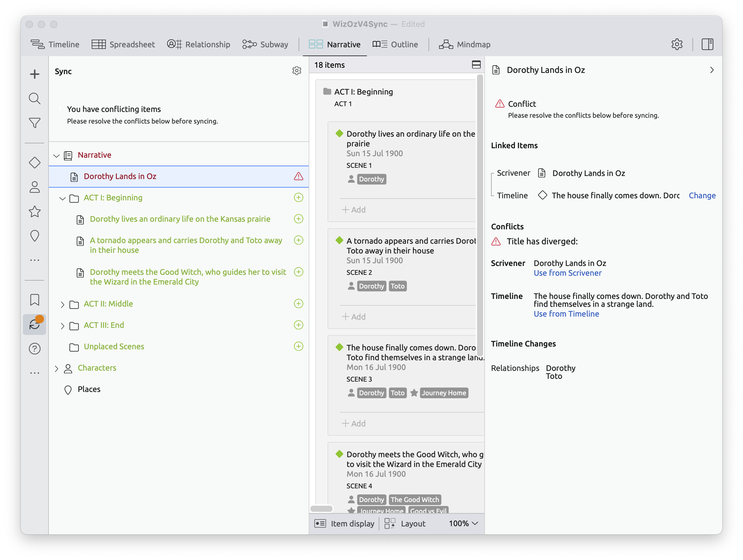This screenshot has height=560, width=743.
Task: Select the Places tree item
Action: coord(89,389)
